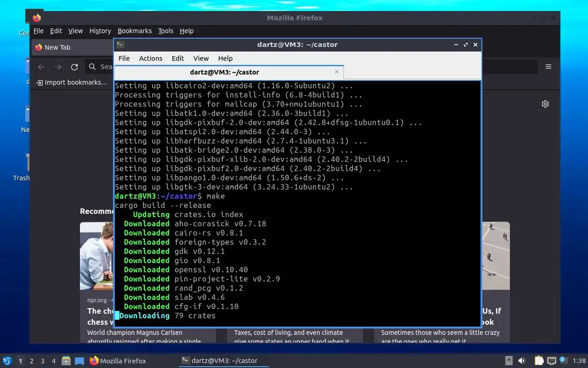Open the npr.org chess story thumbnail
Screen dimensions: 588x368
point(96,256)
